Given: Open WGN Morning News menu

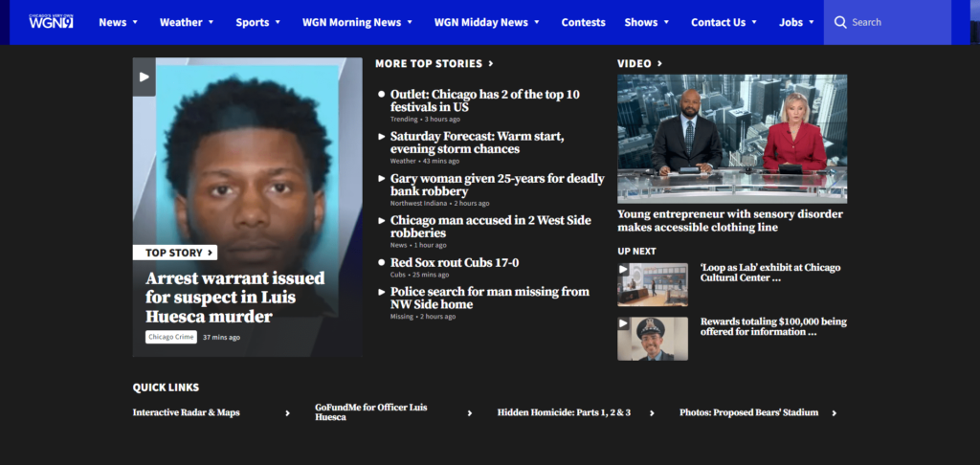Looking at the screenshot, I should pos(352,23).
